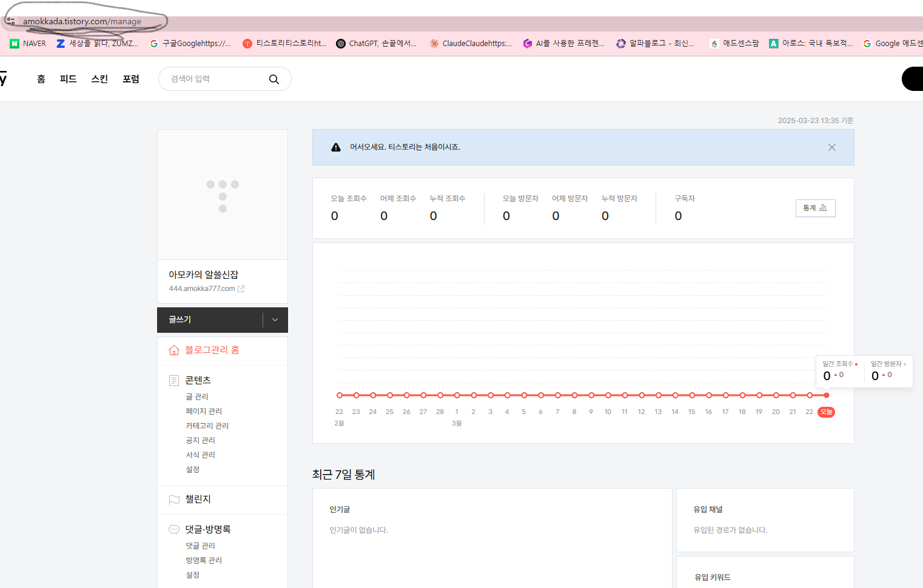The width and height of the screenshot is (923, 588).
Task: Open 글 관리 in the sidebar
Action: (196, 396)
